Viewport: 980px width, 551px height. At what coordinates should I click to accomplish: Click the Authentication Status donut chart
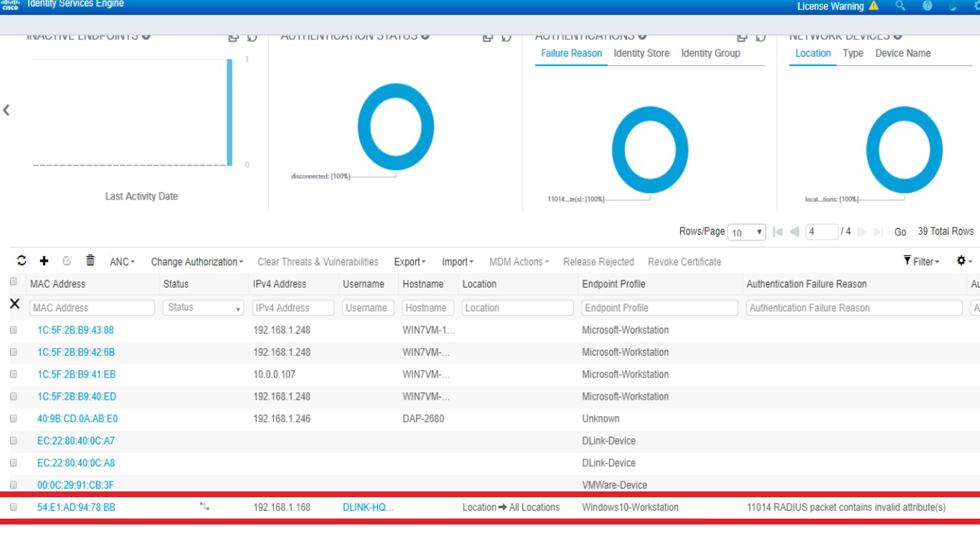pos(395,127)
